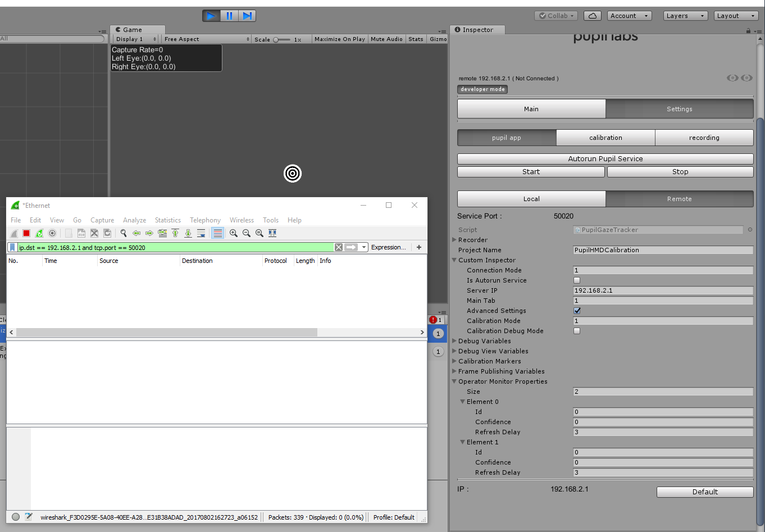The width and height of the screenshot is (765, 532).
Task: Go forward to the next packet
Action: coord(149,233)
